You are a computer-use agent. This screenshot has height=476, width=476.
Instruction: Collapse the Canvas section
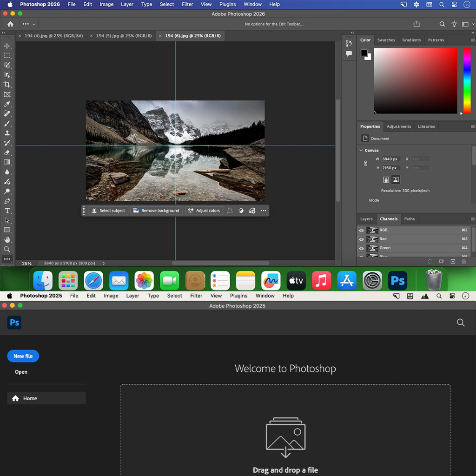click(361, 150)
